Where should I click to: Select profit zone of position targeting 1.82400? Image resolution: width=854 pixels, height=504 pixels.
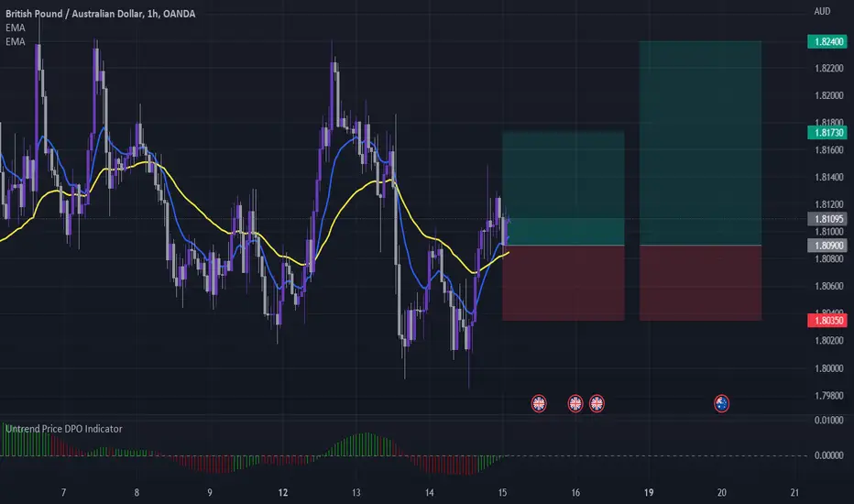[x=700, y=143]
